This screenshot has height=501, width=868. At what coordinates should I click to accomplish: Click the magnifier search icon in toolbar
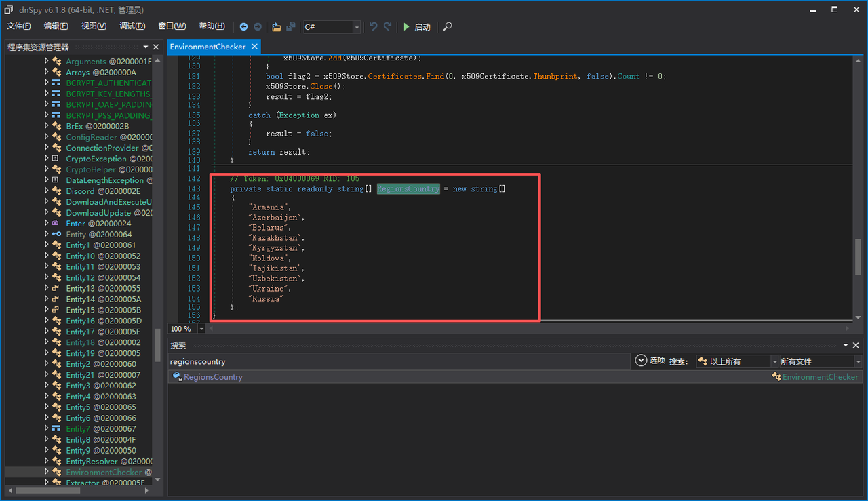(x=447, y=27)
